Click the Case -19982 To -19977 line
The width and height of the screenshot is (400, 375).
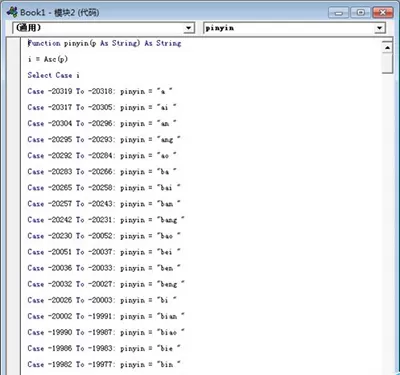point(104,364)
